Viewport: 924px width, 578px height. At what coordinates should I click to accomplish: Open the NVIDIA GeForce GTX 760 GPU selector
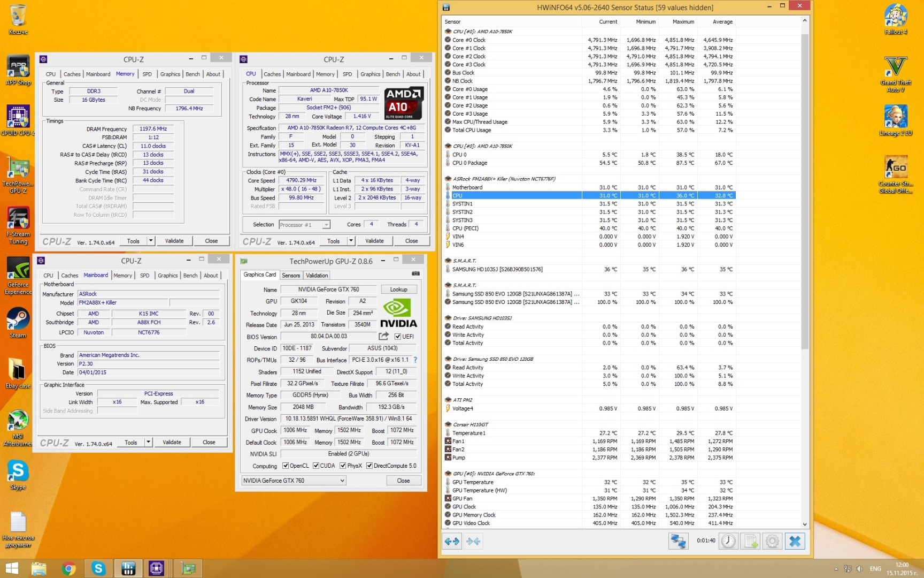click(x=294, y=481)
